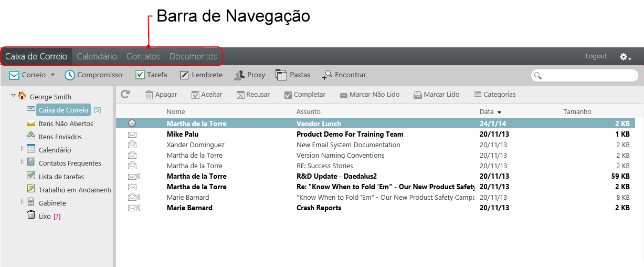Screen dimensions: 644x267
Task: Click the Aceitar check icon
Action: [x=195, y=95]
